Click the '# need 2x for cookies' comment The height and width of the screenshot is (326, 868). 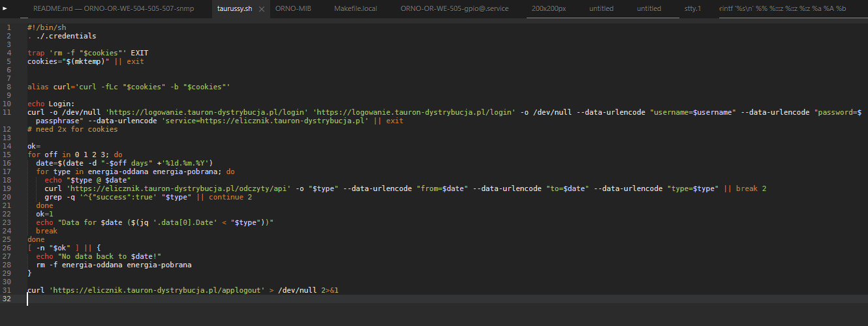(72, 129)
